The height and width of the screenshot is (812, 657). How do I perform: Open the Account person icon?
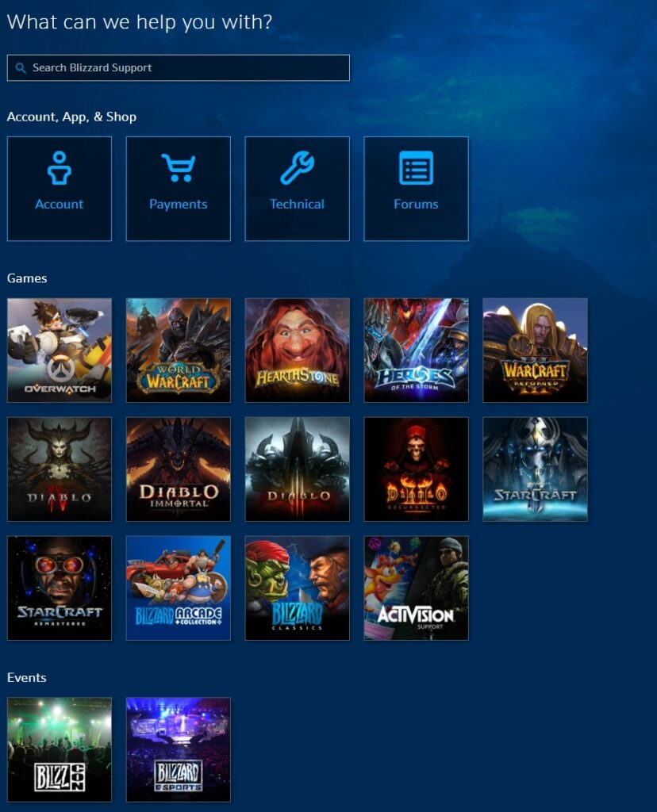tap(59, 168)
